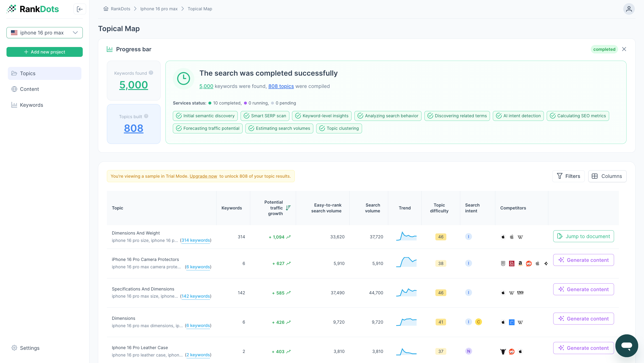644x363 pixels.
Task: Click the Commercial intent badge in Dimensions row
Action: pos(478,322)
